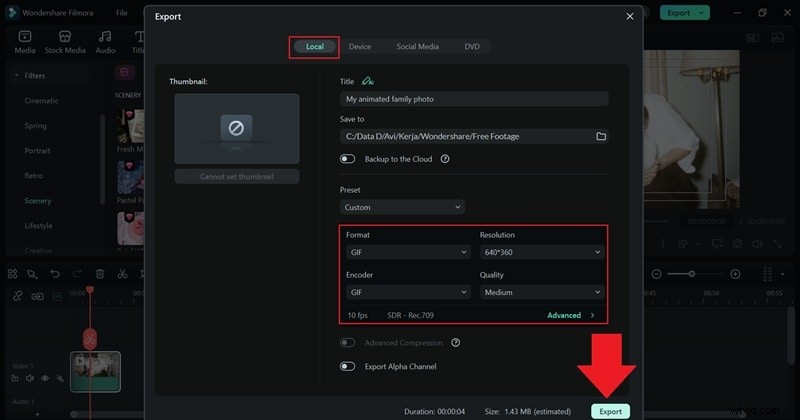Toggle Backup to the Cloud switch
Image resolution: width=800 pixels, height=420 pixels.
pyautogui.click(x=348, y=159)
